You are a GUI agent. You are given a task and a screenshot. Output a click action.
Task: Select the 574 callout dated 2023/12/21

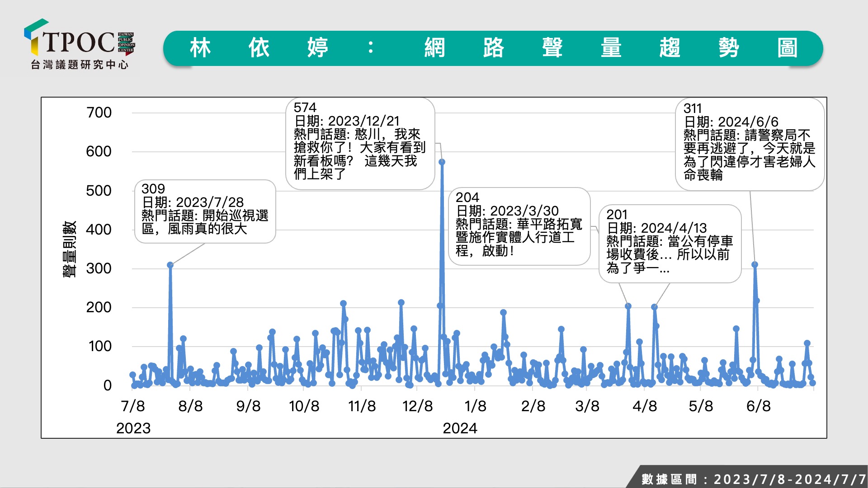click(360, 144)
